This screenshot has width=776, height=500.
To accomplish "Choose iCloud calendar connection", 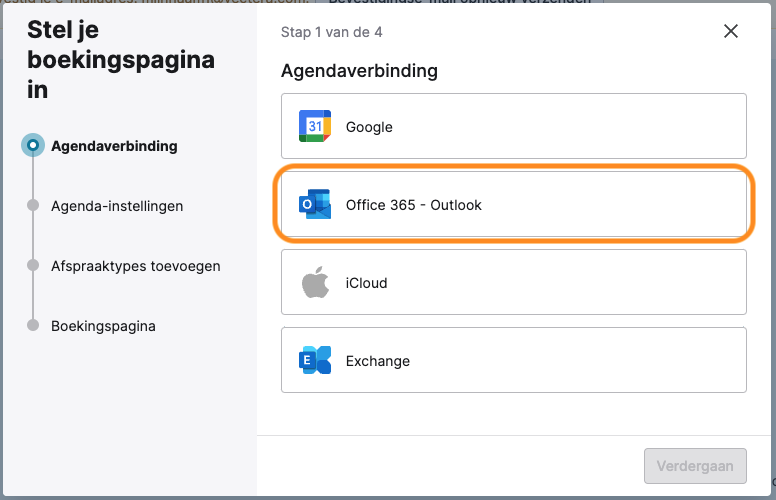I will [514, 282].
